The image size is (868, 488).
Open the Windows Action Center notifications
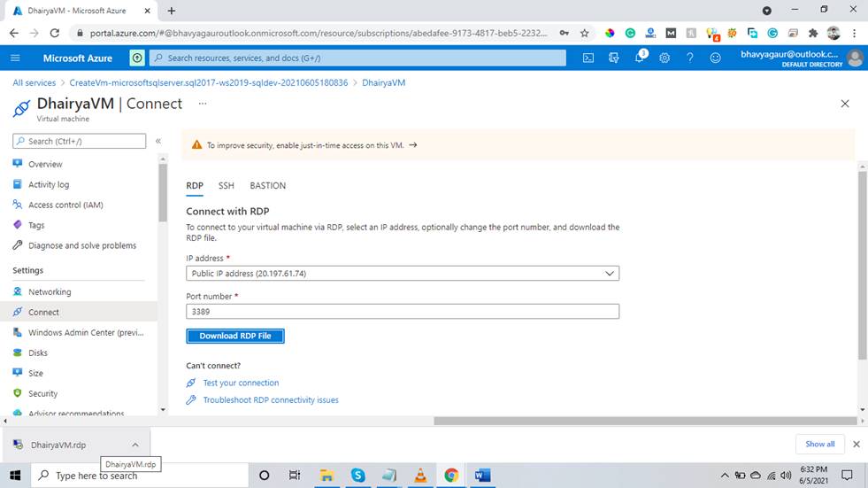click(x=847, y=476)
